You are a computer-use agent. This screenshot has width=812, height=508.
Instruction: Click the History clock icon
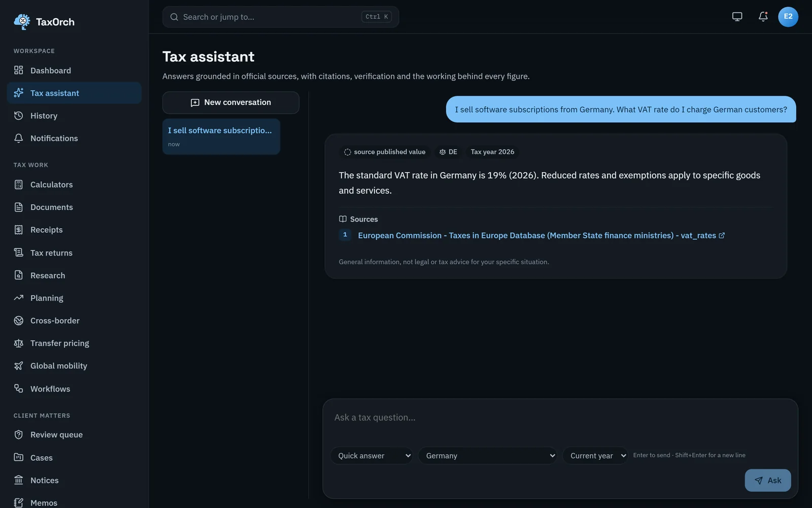(19, 115)
